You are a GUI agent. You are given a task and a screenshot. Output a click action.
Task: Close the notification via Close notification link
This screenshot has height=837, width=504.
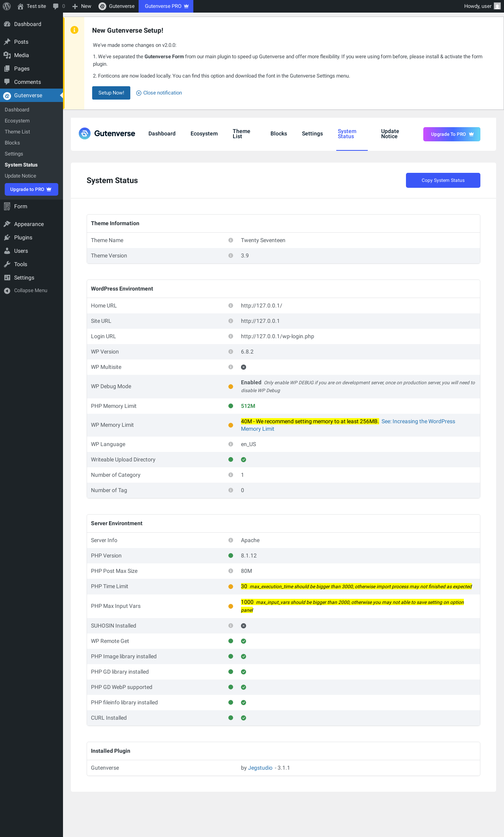pos(159,93)
